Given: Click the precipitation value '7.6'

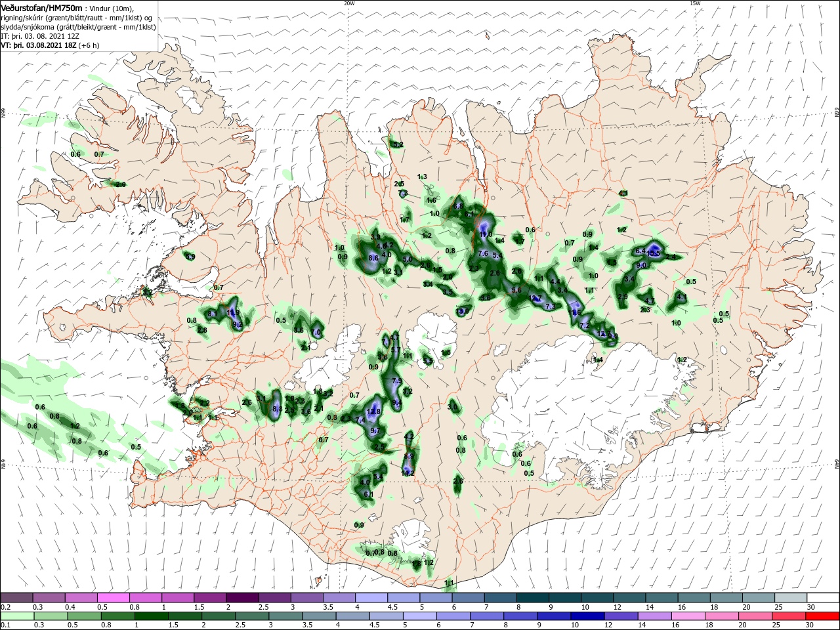Looking at the screenshot, I should [x=484, y=253].
